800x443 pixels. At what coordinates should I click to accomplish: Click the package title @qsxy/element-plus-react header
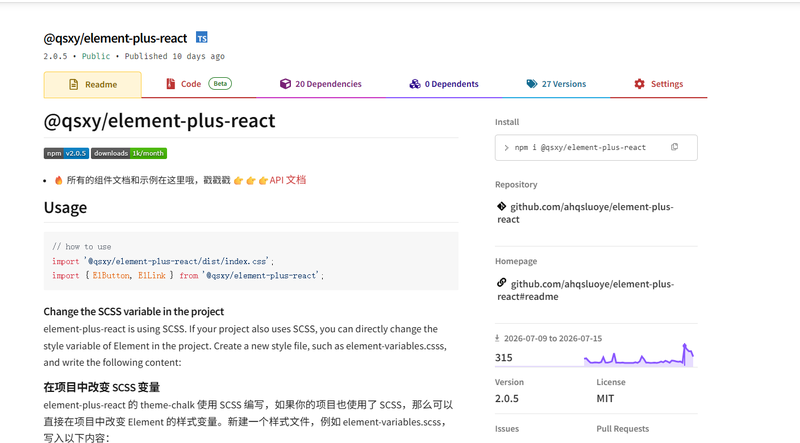[115, 38]
